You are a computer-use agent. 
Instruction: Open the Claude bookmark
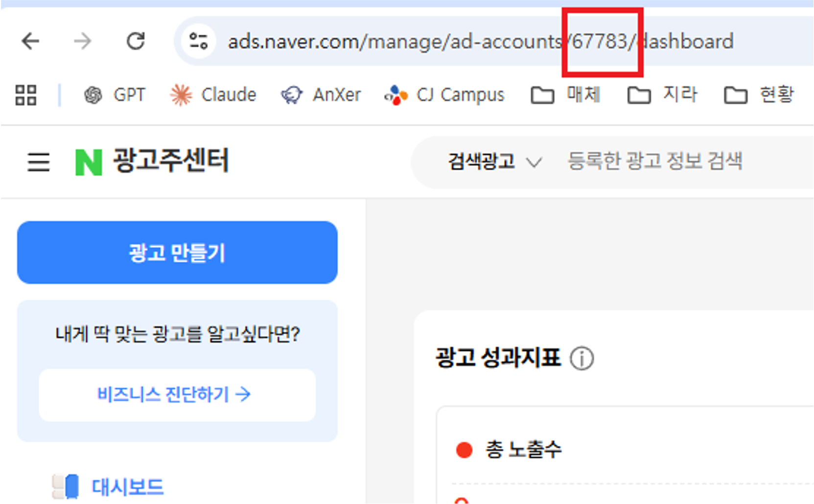click(x=213, y=95)
